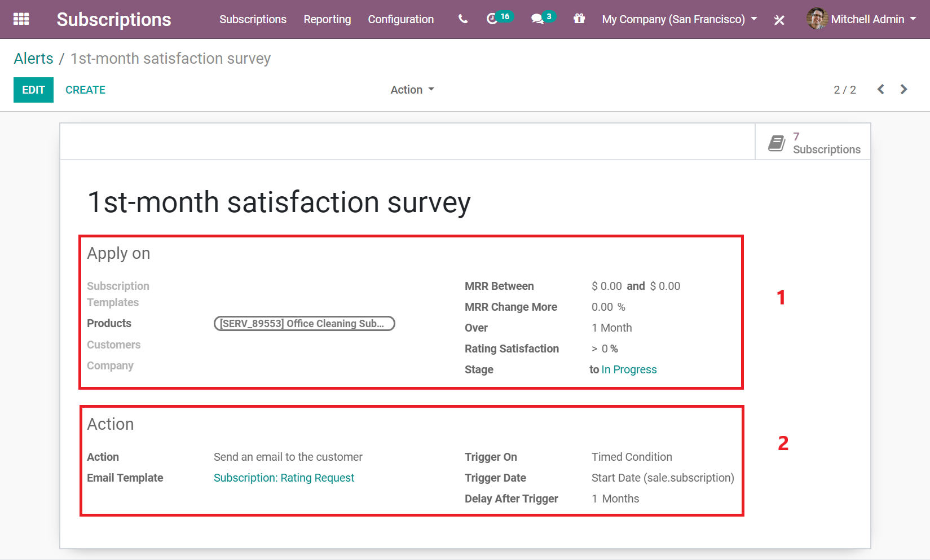Open the apps menu grid
This screenshot has width=930, height=560.
(21, 19)
